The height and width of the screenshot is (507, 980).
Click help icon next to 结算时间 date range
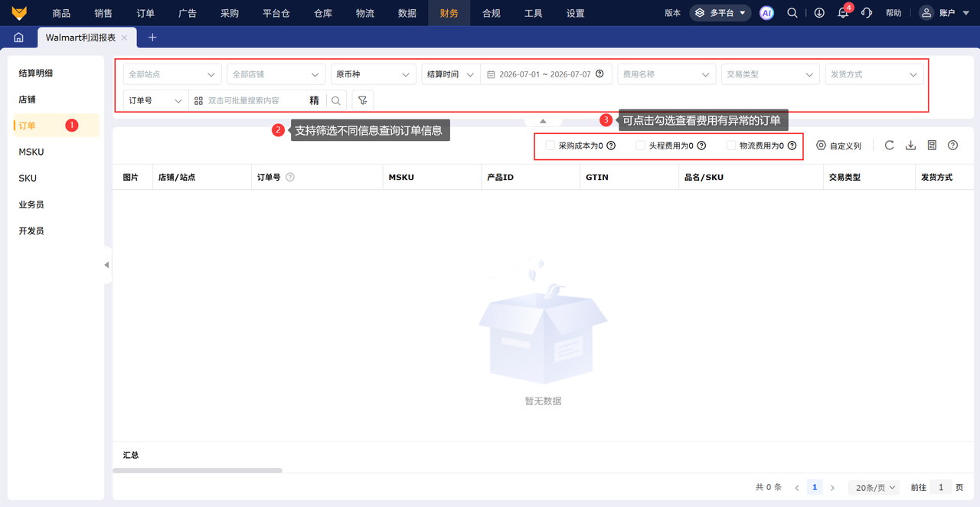[599, 74]
